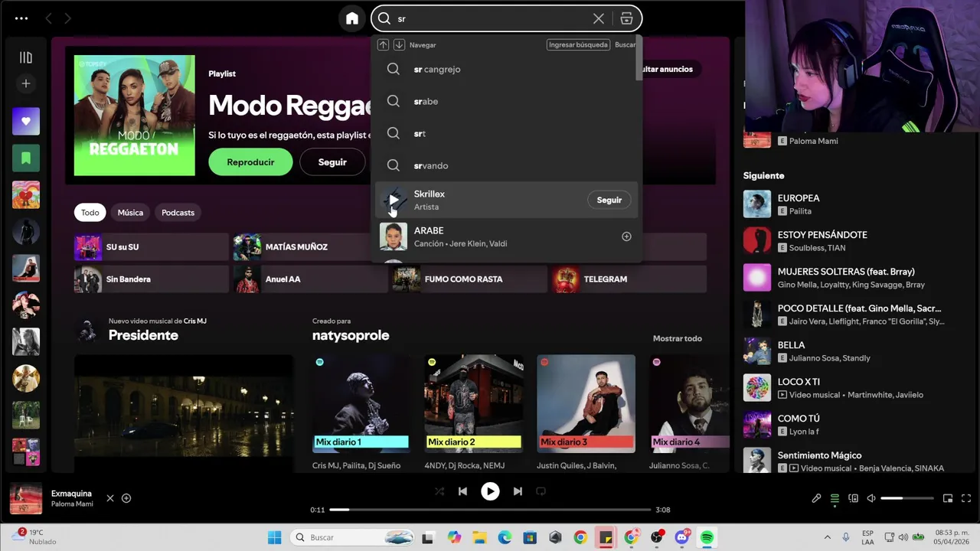The image size is (980, 551).
Task: Skip to previous track
Action: click(x=462, y=491)
